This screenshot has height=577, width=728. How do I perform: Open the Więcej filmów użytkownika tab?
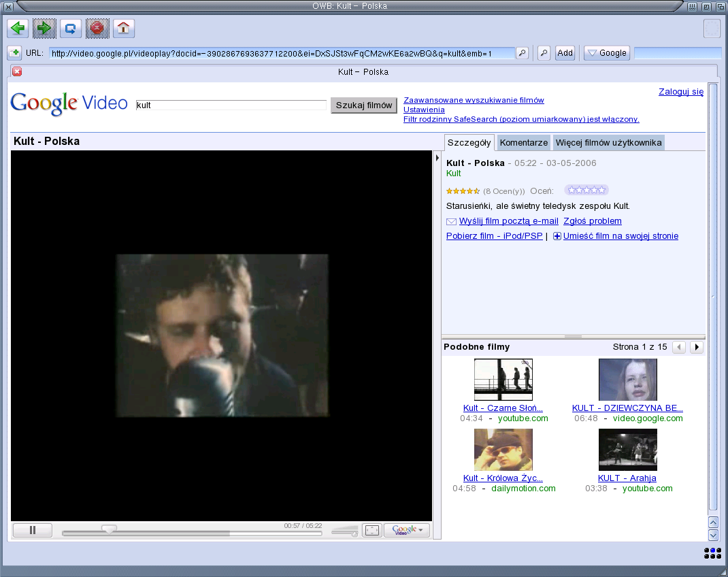(x=609, y=142)
